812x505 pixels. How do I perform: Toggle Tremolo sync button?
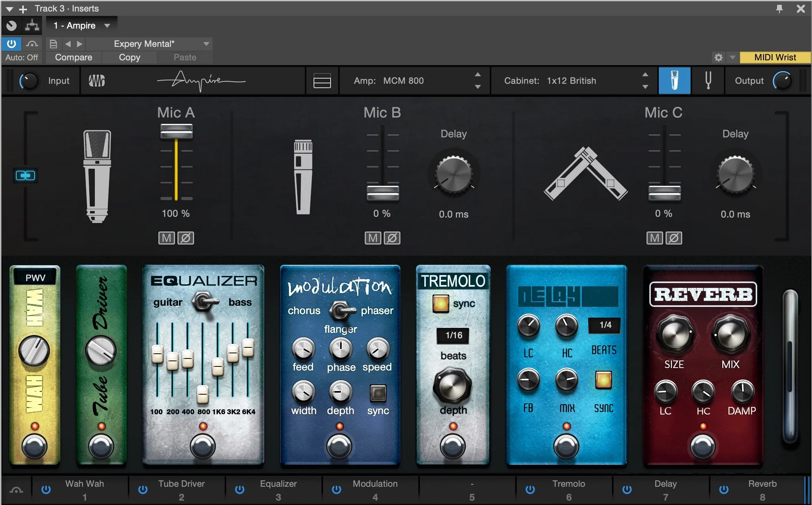point(441,304)
